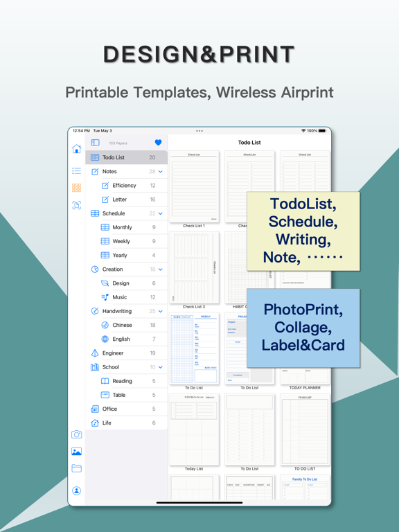Open the Family To Do List template
Image resolution: width=399 pixels, height=532 pixels.
click(305, 487)
